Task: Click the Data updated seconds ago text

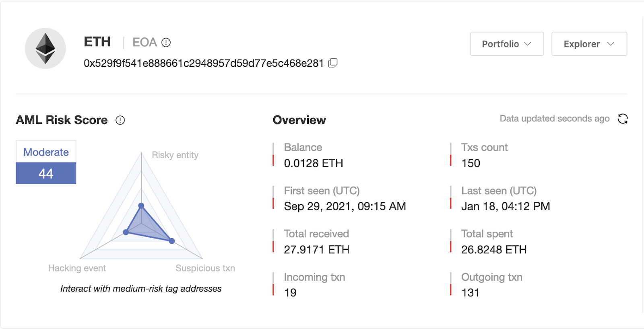Action: pyautogui.click(x=555, y=119)
